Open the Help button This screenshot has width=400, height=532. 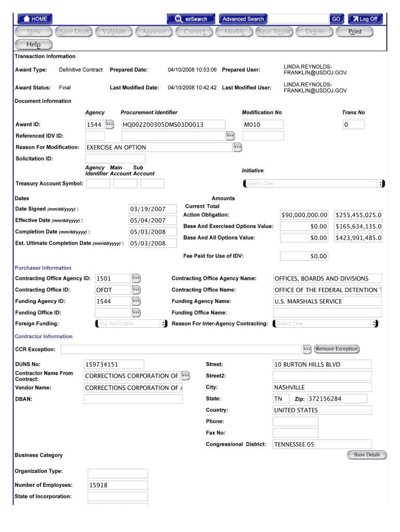(x=33, y=45)
